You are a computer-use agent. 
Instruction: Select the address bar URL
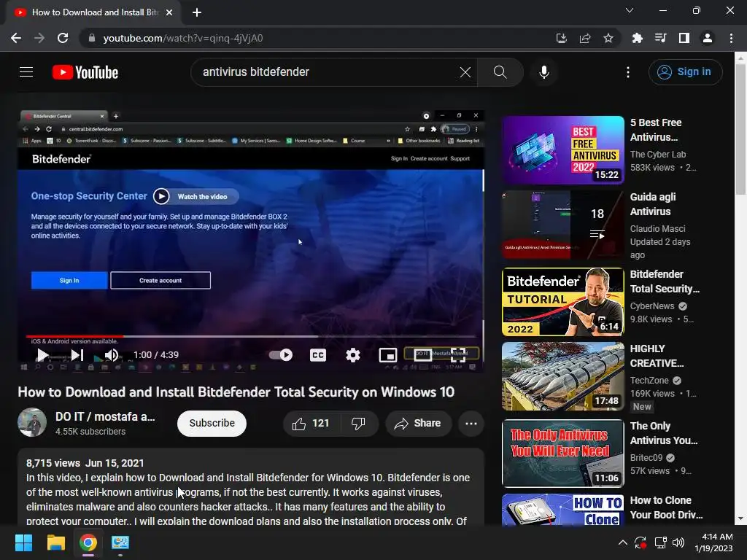183,38
